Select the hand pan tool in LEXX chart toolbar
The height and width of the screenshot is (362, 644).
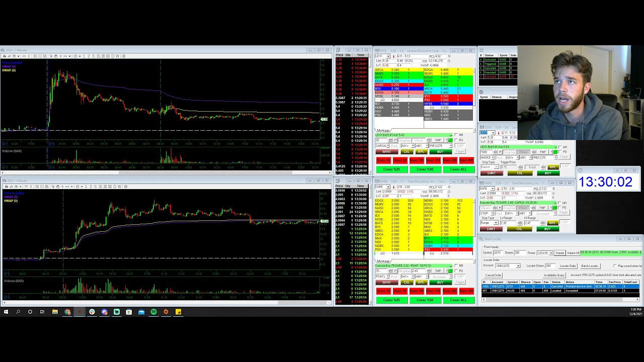click(56, 56)
